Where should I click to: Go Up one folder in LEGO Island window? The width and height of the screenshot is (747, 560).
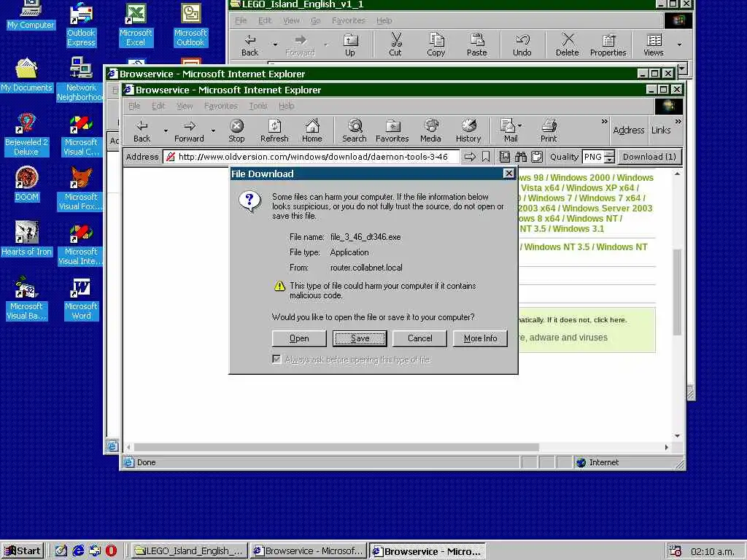click(350, 44)
